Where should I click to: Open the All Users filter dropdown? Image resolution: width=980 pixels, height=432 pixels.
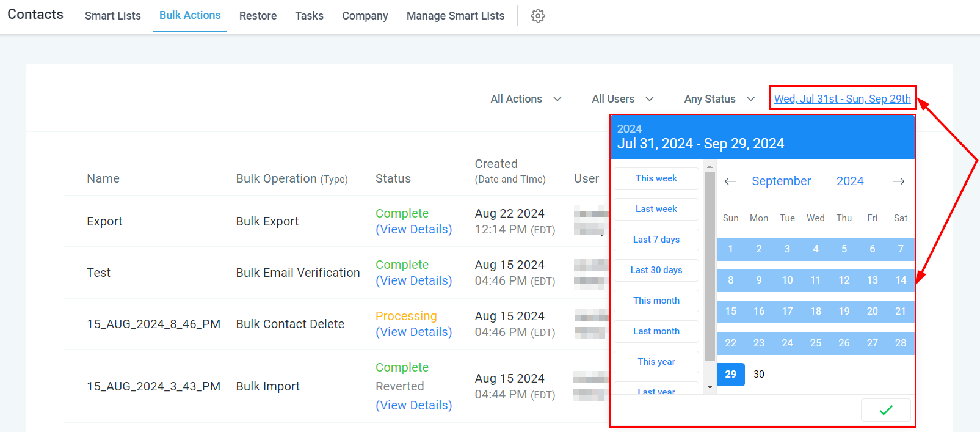tap(623, 99)
